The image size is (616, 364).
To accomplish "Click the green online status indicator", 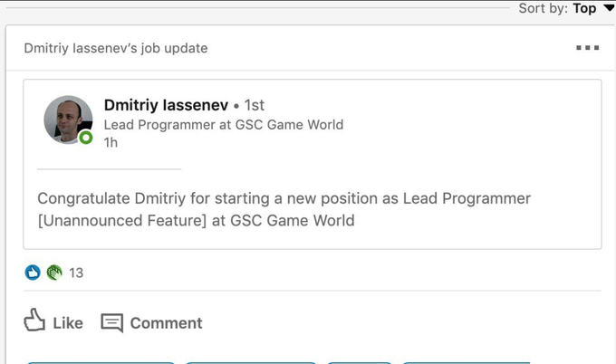I will pyautogui.click(x=86, y=138).
